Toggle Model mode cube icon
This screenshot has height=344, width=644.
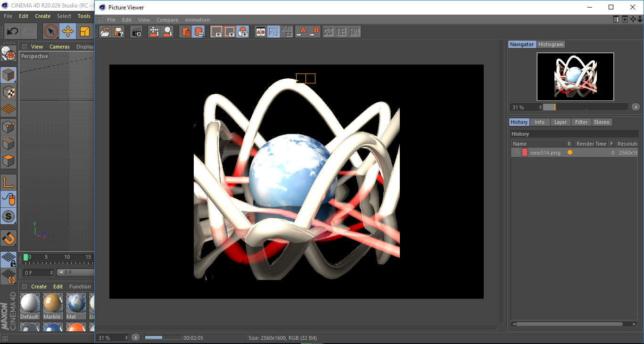[x=8, y=75]
